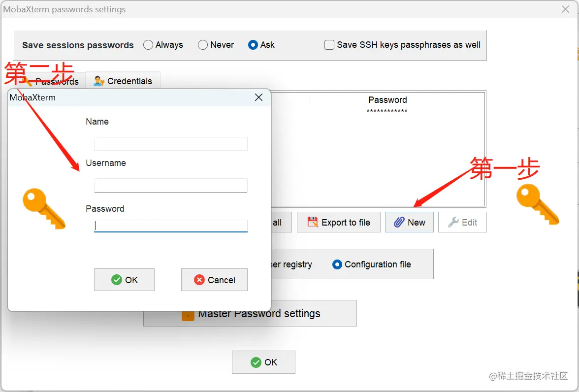Cancel the new credential dialog

pyautogui.click(x=214, y=280)
